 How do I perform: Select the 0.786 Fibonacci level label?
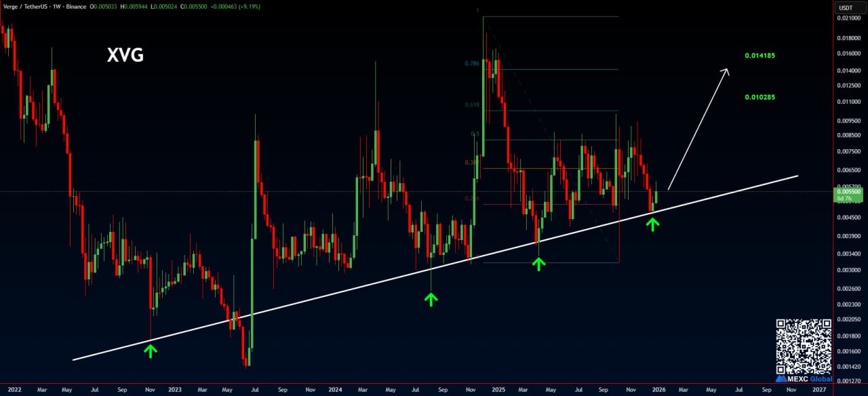coord(472,64)
